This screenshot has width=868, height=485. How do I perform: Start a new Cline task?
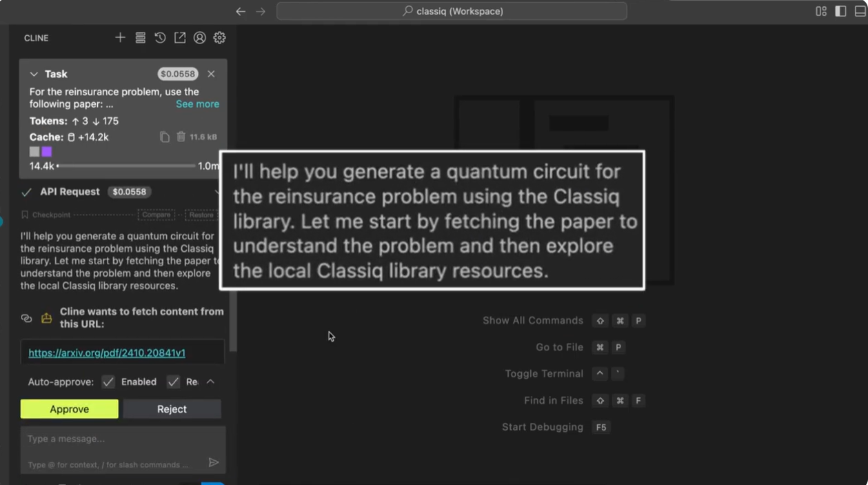coord(120,37)
